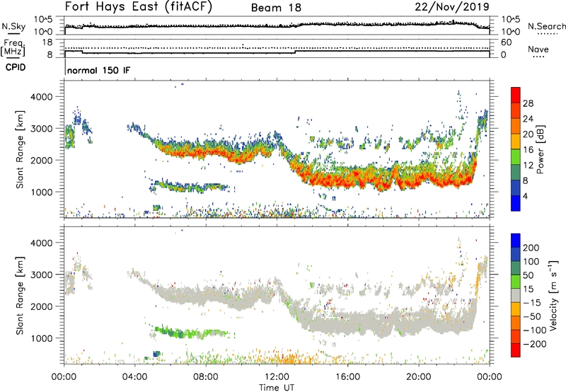Click the '20:00' time tick label
The height and width of the screenshot is (392, 566).
[418, 377]
